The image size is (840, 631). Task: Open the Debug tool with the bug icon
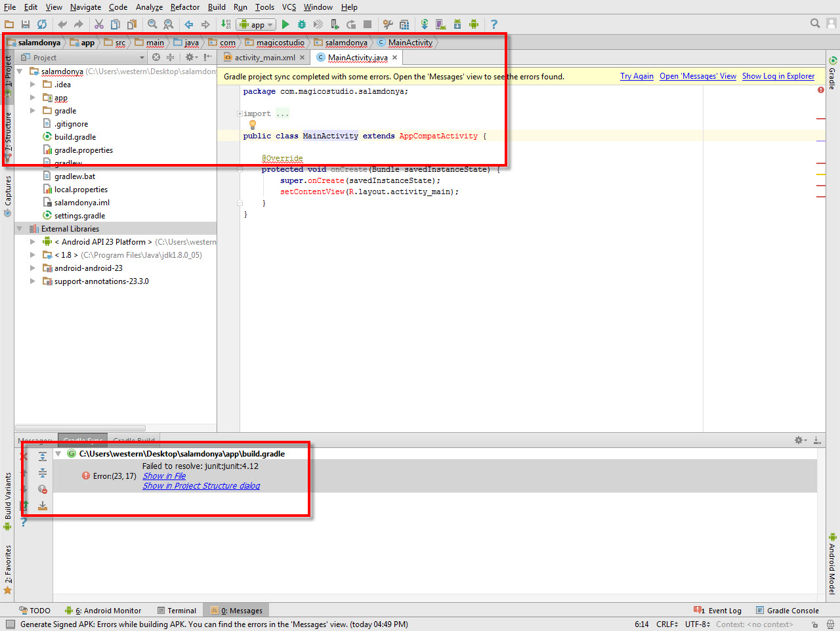tap(301, 24)
